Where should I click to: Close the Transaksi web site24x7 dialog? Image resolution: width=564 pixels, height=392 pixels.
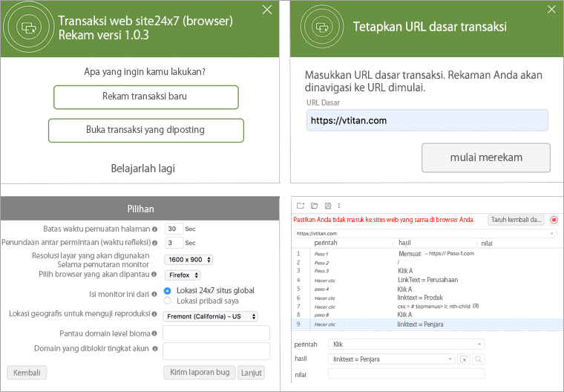click(x=267, y=10)
